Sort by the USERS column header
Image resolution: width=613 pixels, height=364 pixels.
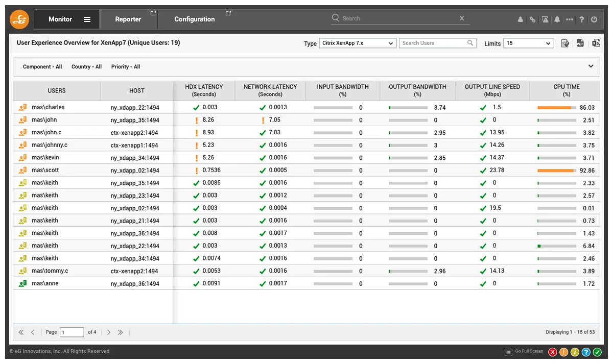point(57,91)
